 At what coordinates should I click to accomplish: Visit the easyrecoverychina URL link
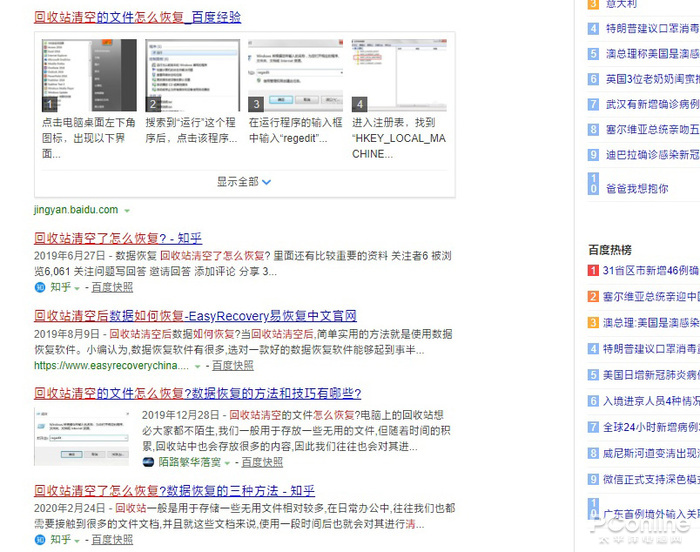tap(111, 366)
